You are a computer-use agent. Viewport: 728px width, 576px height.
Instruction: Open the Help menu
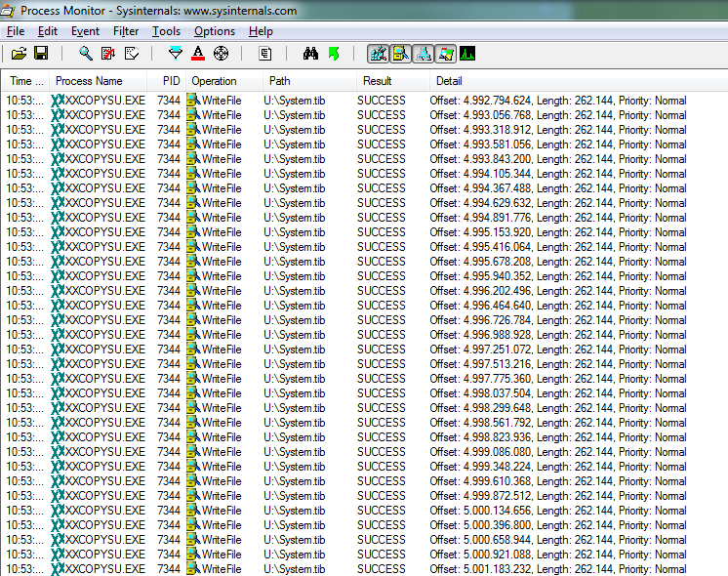click(x=261, y=31)
